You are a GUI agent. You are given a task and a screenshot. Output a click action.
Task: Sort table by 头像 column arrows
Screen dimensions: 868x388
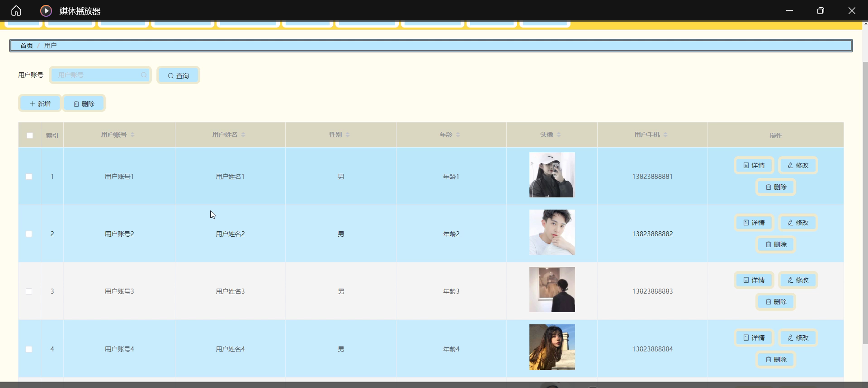point(559,135)
